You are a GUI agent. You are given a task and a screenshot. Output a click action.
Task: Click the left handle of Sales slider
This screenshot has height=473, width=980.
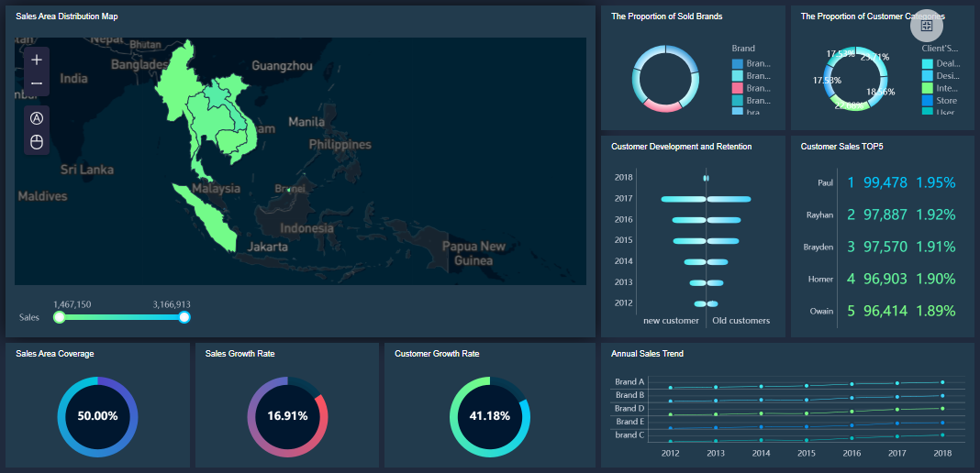click(60, 317)
